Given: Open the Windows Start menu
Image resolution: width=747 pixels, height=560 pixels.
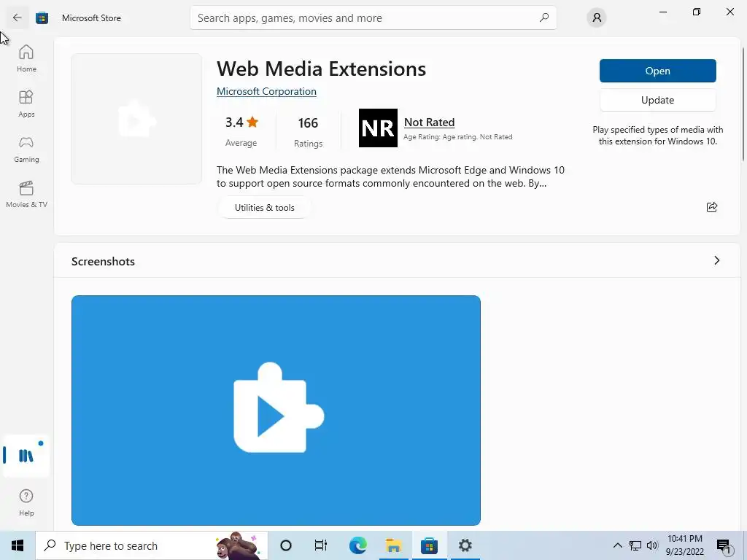Looking at the screenshot, I should [18, 545].
